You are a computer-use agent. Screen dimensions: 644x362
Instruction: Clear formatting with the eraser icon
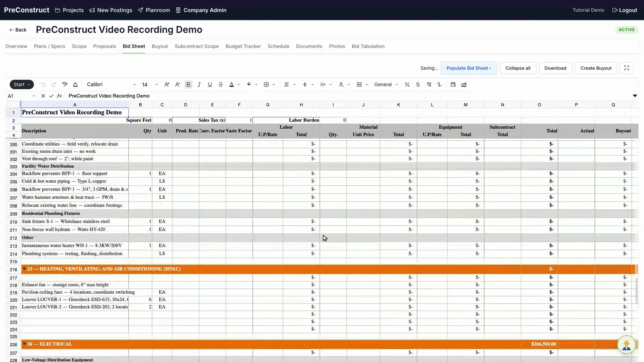point(75,84)
